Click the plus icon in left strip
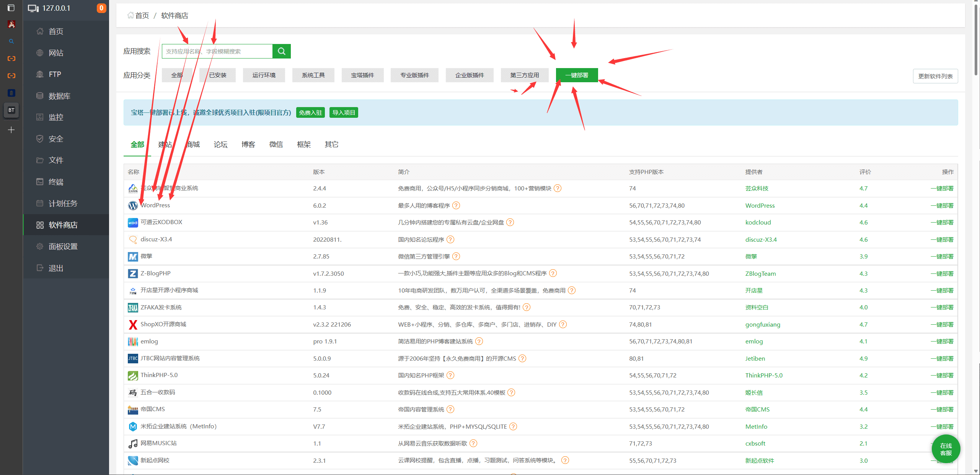This screenshot has width=980, height=475. click(11, 130)
